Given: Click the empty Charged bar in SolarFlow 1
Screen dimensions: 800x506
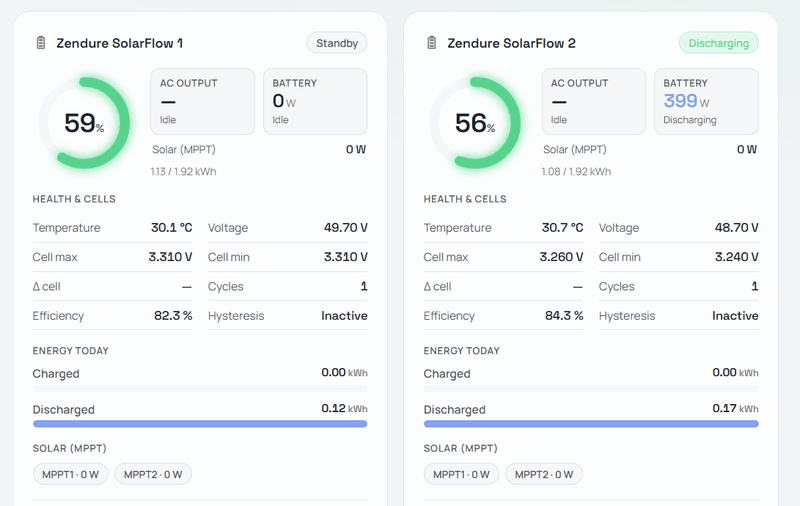Looking at the screenshot, I should click(200, 388).
